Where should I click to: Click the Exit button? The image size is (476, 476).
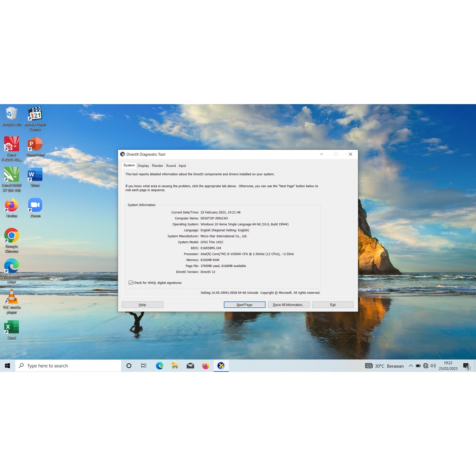click(333, 304)
